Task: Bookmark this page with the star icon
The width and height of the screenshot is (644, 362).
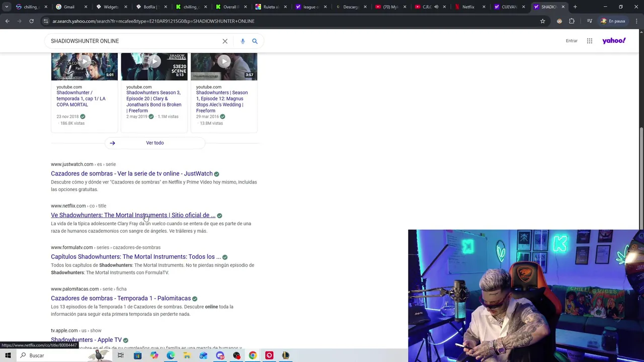Action: (542, 21)
